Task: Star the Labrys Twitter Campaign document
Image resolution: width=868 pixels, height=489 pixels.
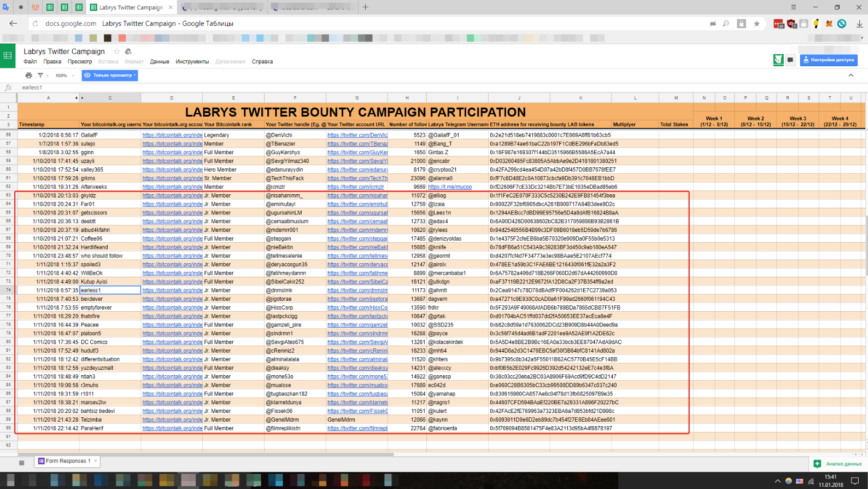Action: (116, 51)
